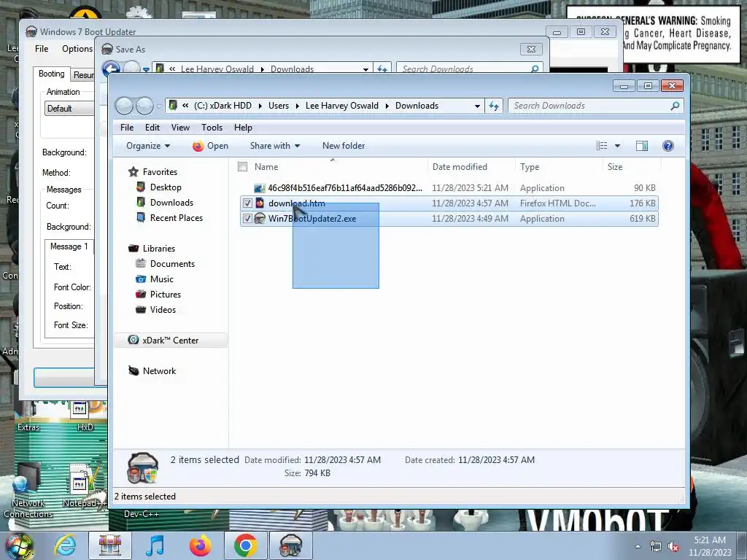Sort by the Size column header

[x=632, y=167]
